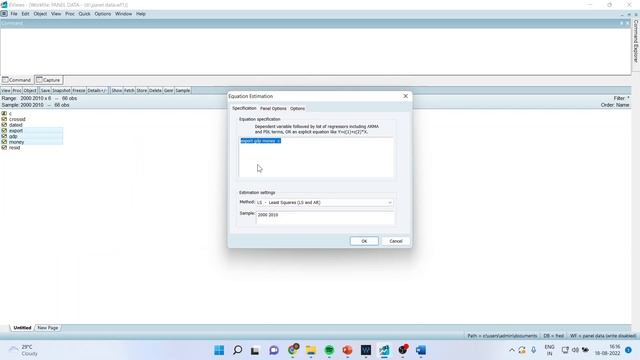Open the View menu
Image resolution: width=640 pixels, height=360 pixels.
[56, 14]
